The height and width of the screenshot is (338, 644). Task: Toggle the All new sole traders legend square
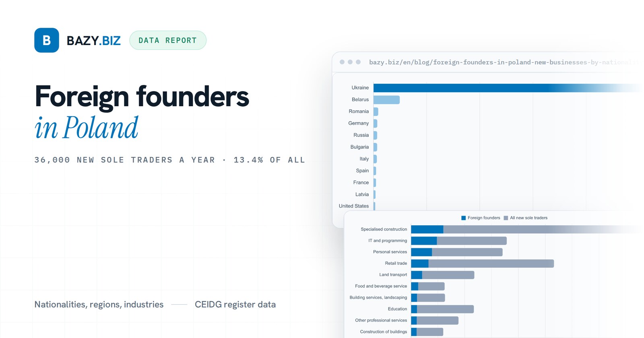tap(506, 218)
